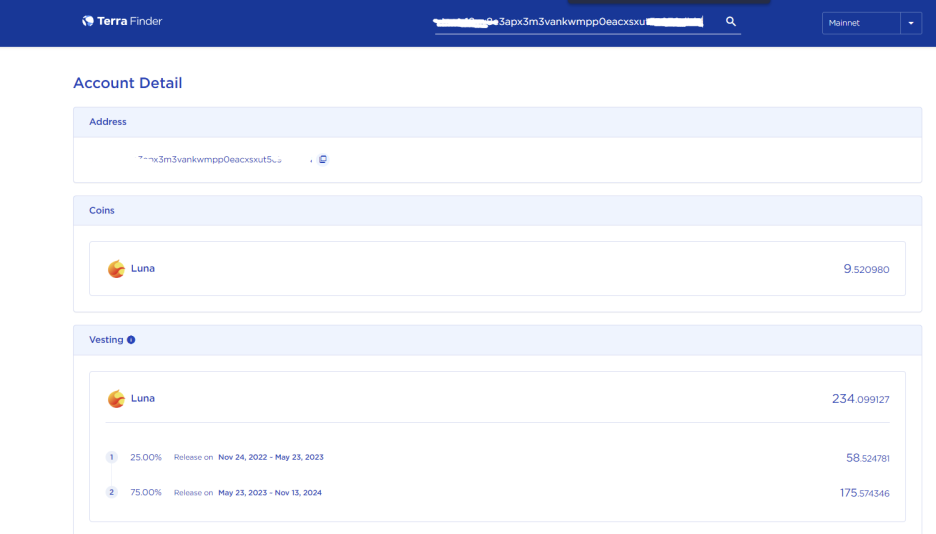
Task: Click the Luna icon in Coins section
Action: coord(116,268)
